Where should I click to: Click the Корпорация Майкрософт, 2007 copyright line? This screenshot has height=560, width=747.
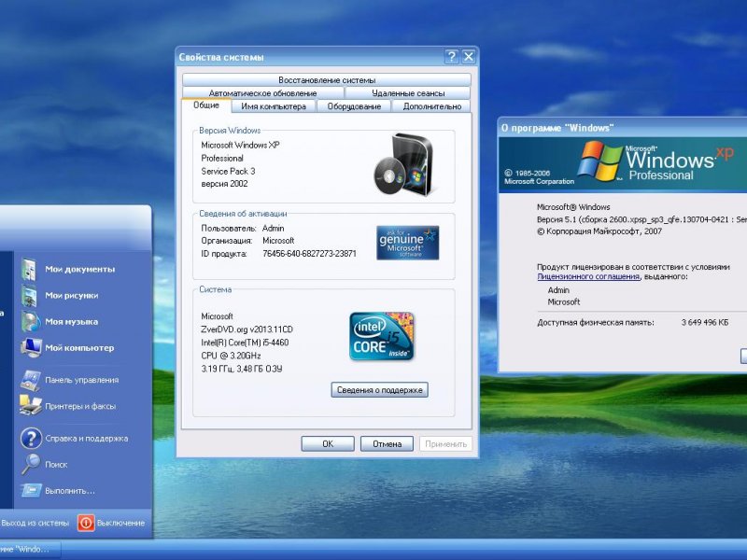click(599, 231)
